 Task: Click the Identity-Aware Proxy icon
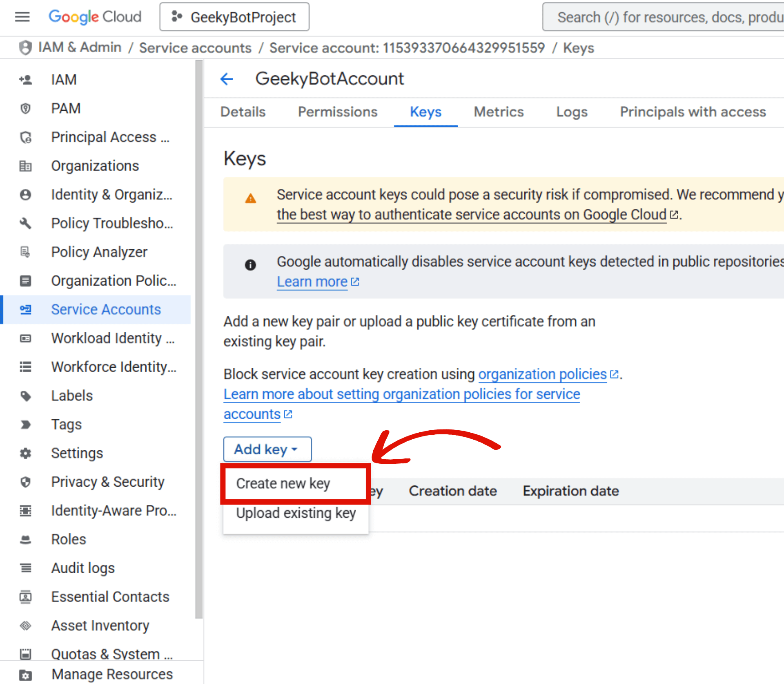tap(25, 511)
